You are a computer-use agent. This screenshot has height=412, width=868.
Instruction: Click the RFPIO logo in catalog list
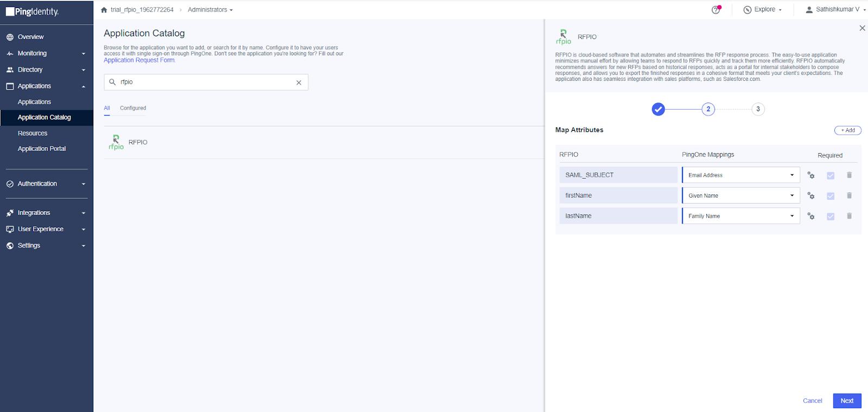click(116, 142)
